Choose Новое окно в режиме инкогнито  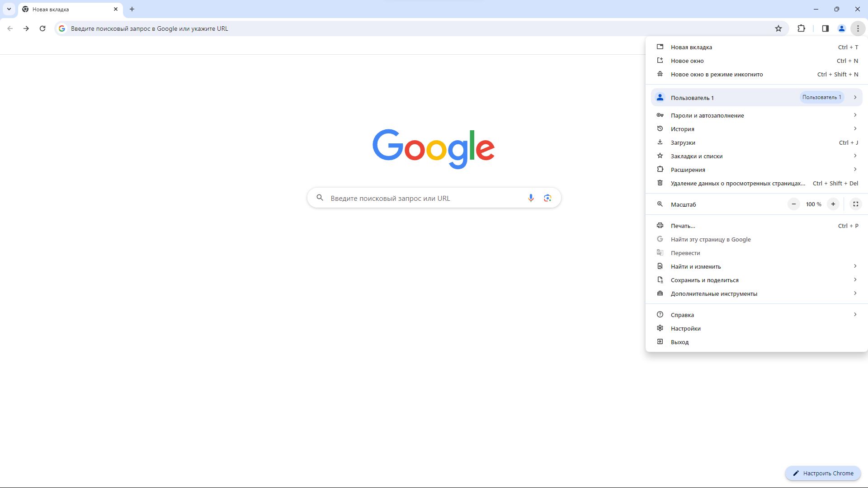point(717,74)
